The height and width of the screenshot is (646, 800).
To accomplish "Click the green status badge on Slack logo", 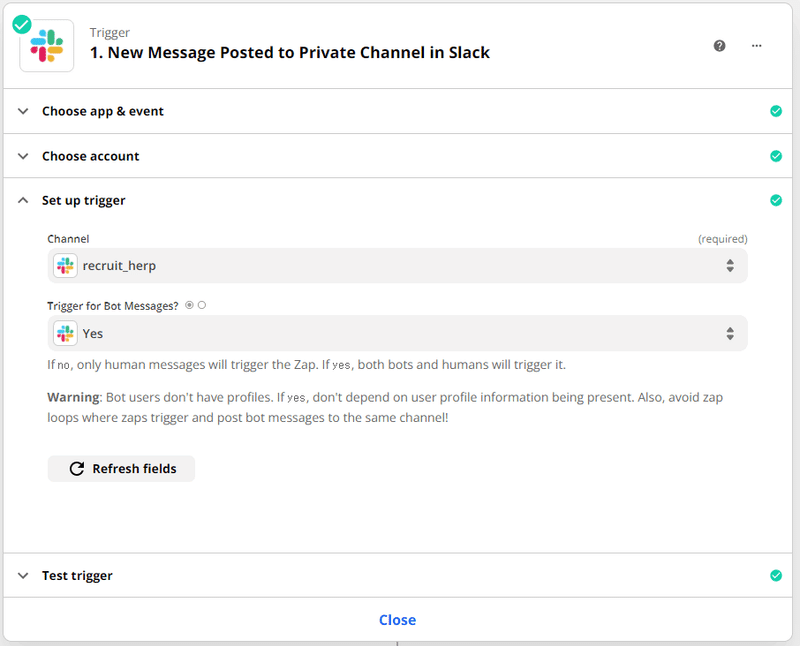I will 22,24.
